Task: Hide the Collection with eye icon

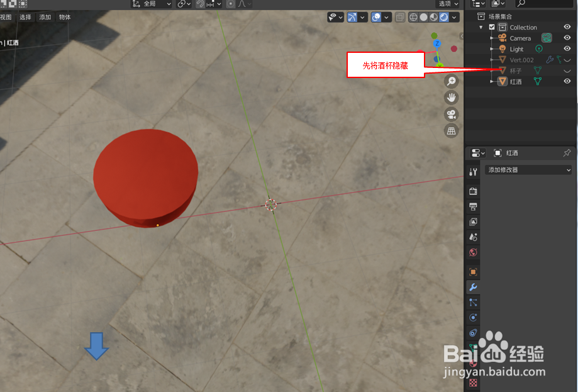Action: click(567, 27)
